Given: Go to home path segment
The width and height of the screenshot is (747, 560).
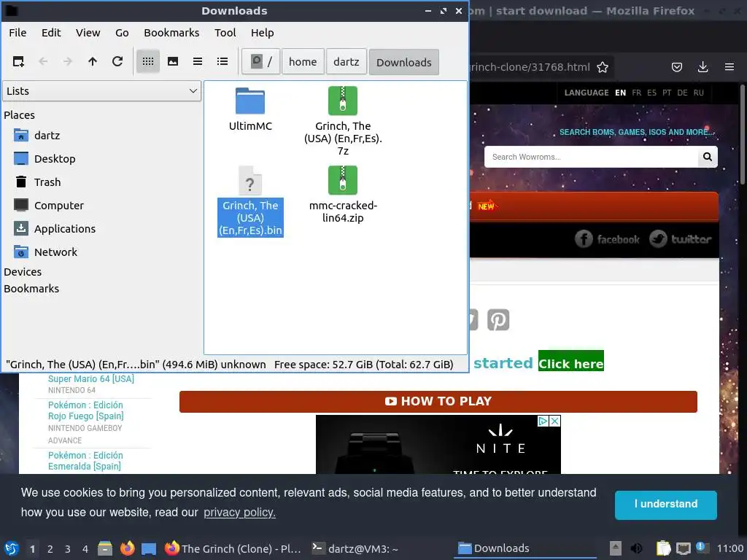Looking at the screenshot, I should (x=303, y=62).
